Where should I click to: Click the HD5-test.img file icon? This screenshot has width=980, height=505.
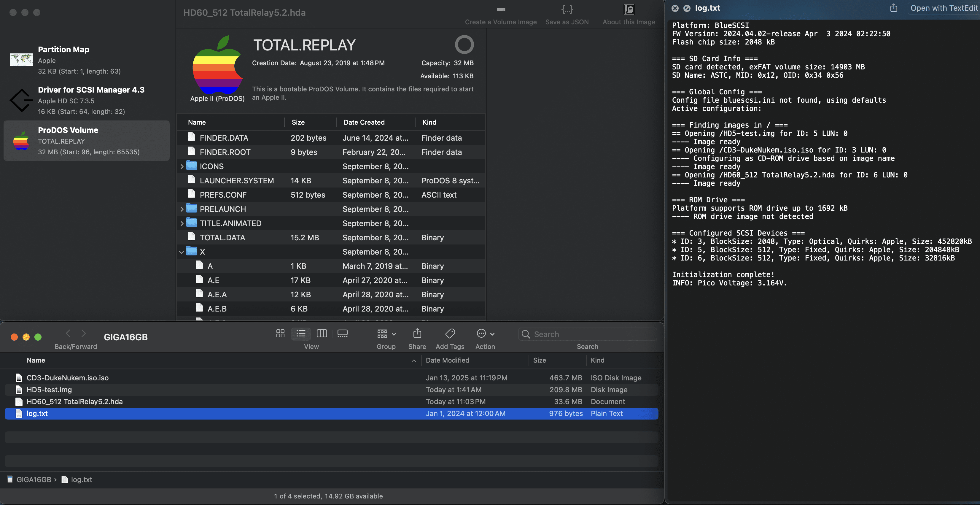(19, 390)
